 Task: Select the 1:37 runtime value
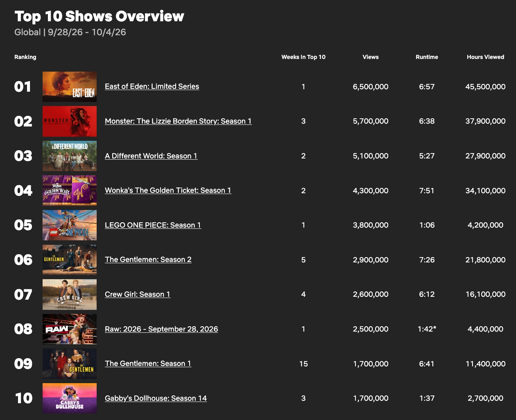pyautogui.click(x=427, y=398)
